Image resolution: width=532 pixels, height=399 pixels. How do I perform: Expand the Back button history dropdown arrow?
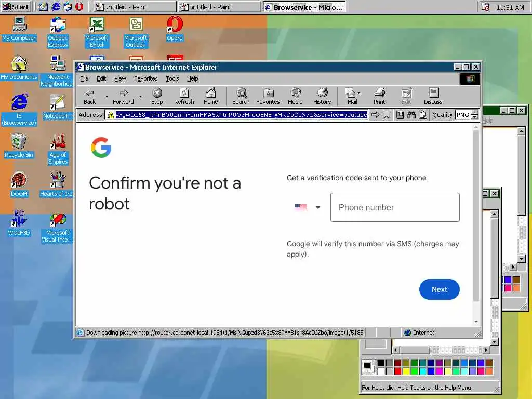pos(107,96)
